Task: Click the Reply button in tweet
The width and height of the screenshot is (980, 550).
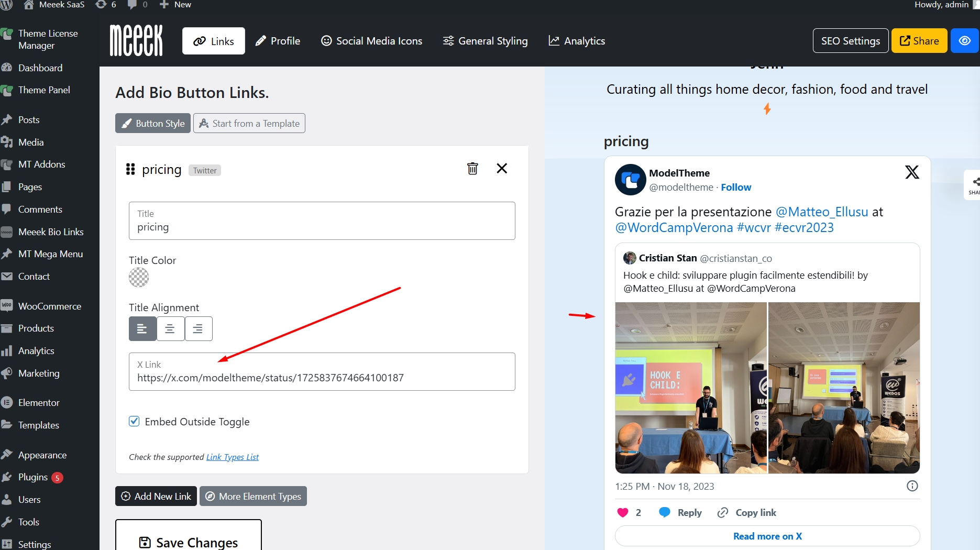Action: pyautogui.click(x=680, y=512)
